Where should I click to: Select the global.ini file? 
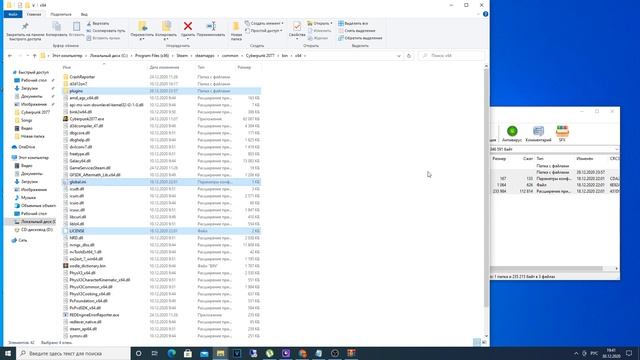161,182
